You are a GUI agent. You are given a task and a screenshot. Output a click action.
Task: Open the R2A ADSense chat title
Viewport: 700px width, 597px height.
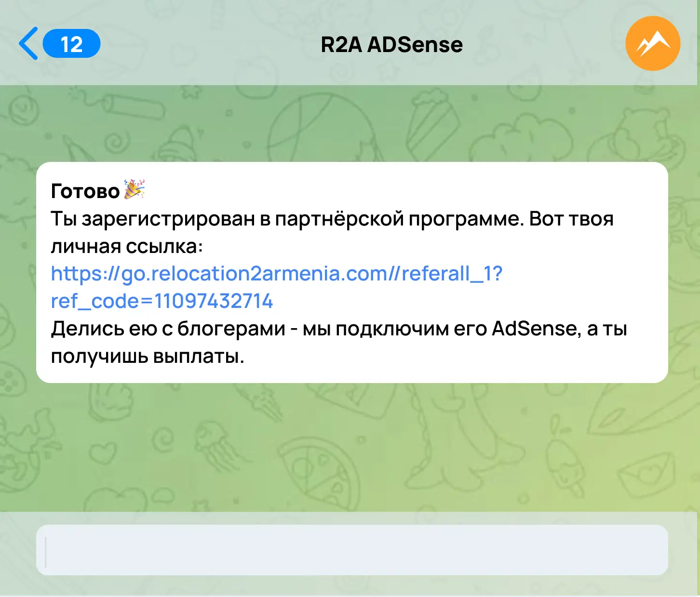(391, 45)
